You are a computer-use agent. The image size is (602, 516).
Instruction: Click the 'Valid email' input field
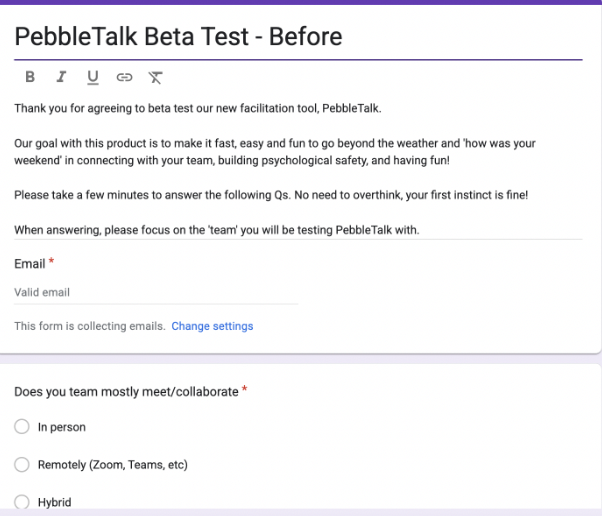156,293
